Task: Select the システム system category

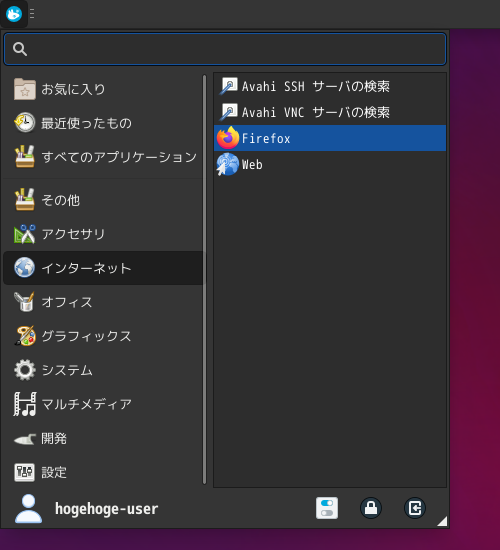Action: pyautogui.click(x=103, y=370)
